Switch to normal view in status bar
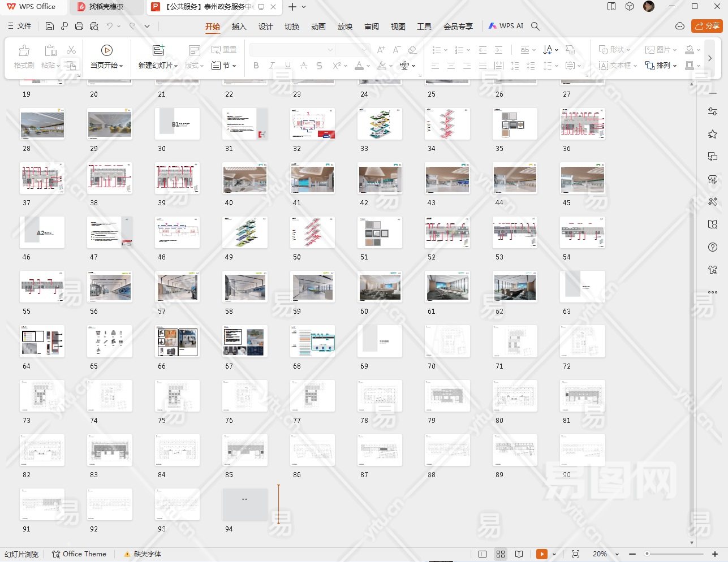The width and height of the screenshot is (728, 562). click(x=483, y=554)
